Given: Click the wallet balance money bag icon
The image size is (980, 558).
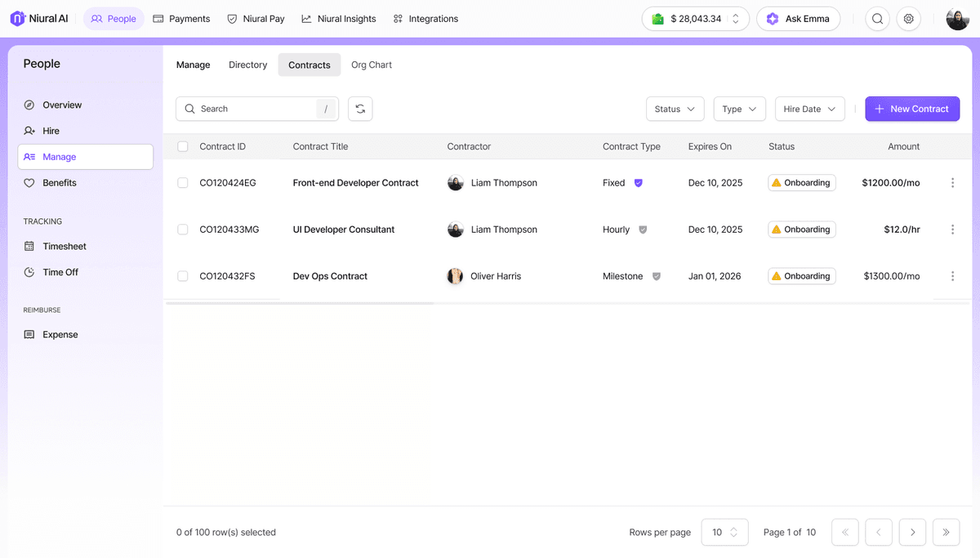Looking at the screenshot, I should 658,18.
